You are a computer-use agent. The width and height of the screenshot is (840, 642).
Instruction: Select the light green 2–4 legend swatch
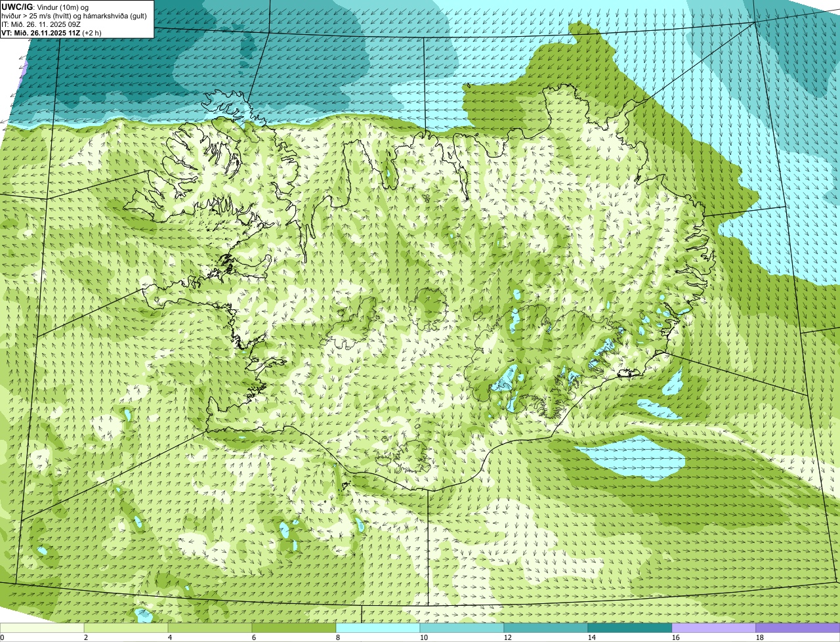(x=126, y=628)
